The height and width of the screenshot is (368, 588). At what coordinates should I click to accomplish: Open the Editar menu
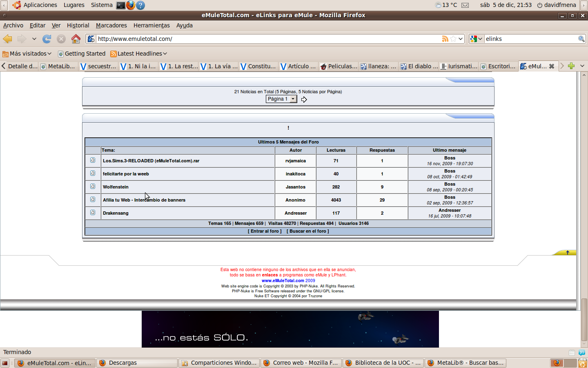coord(38,25)
